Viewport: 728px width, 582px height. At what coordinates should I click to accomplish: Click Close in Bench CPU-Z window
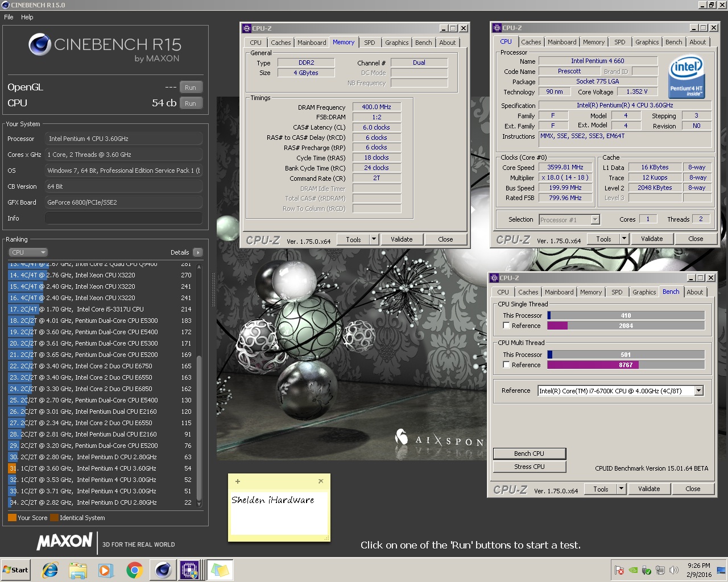693,489
